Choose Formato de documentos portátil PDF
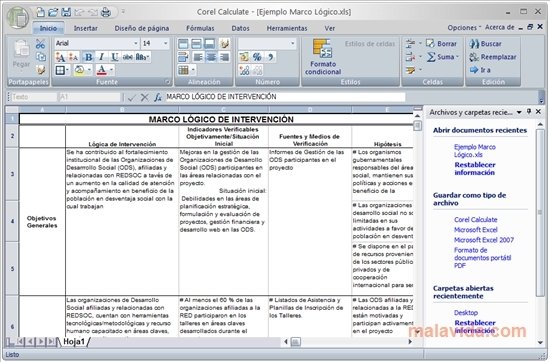 coord(482,258)
